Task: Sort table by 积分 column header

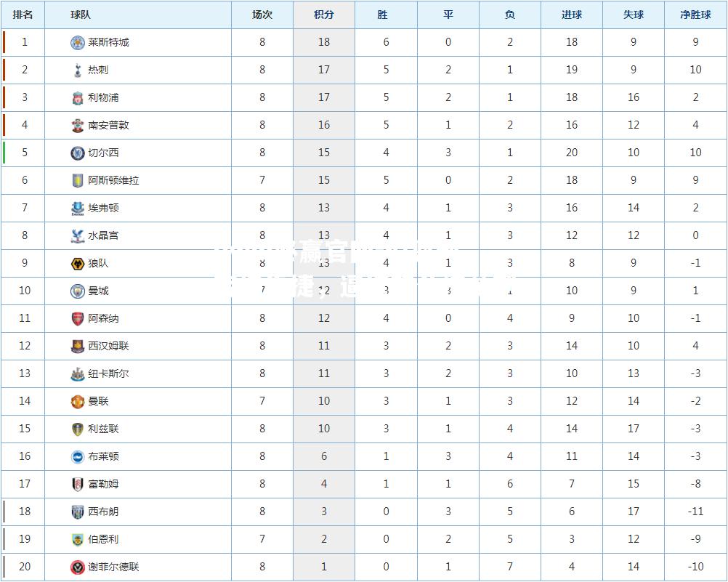Action: (x=324, y=15)
